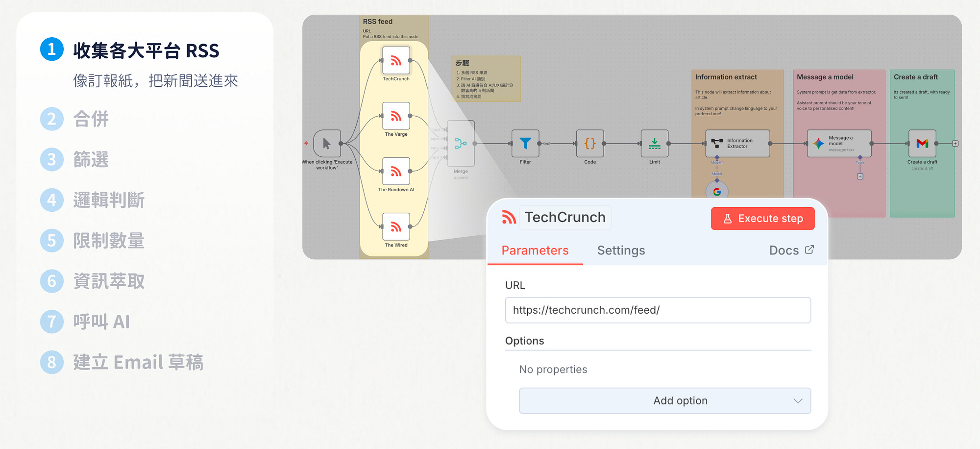
Task: Open the Message a model node
Action: click(839, 143)
